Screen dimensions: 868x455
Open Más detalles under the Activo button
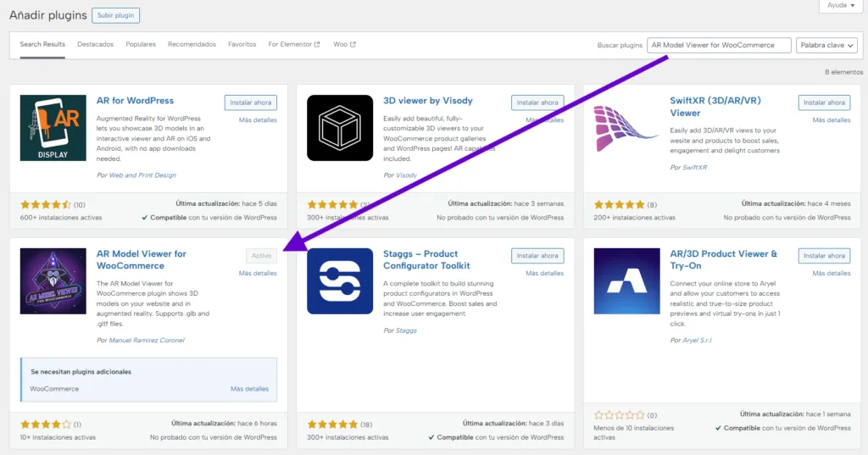click(258, 274)
